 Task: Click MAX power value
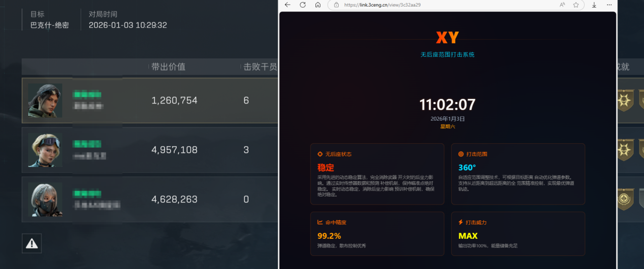(x=468, y=236)
